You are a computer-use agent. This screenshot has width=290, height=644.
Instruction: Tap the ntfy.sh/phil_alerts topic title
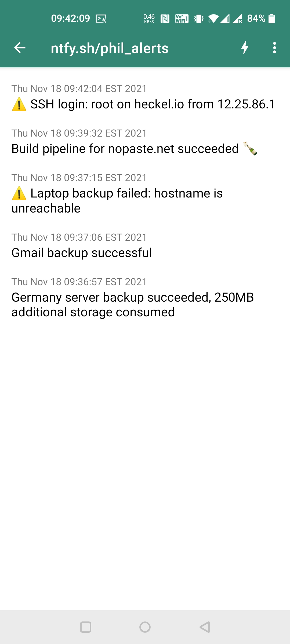(x=110, y=48)
